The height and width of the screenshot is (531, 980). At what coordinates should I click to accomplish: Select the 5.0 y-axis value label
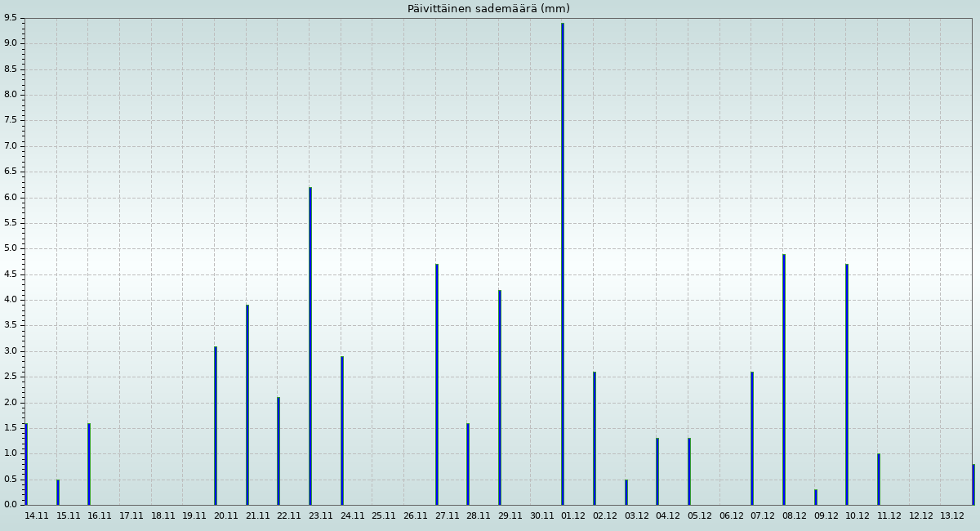click(10, 248)
